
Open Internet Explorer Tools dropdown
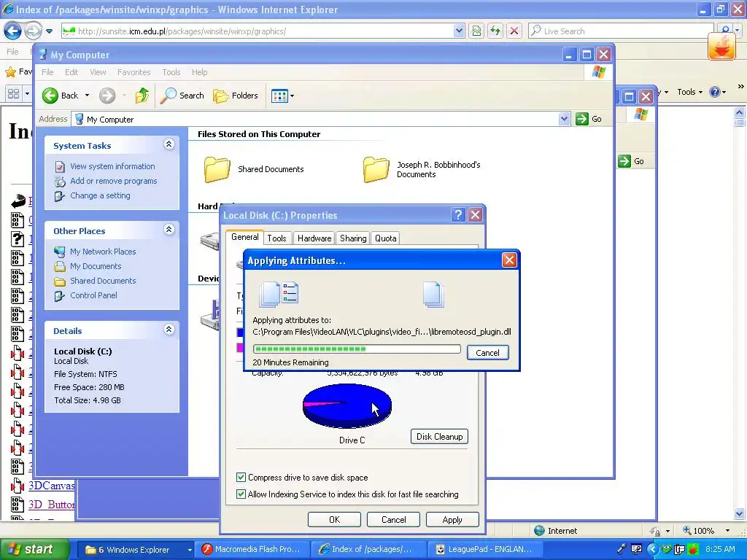click(x=690, y=92)
